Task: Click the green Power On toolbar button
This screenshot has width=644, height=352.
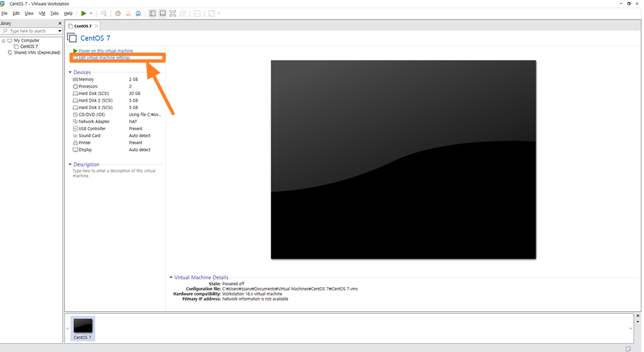Action: (x=84, y=13)
